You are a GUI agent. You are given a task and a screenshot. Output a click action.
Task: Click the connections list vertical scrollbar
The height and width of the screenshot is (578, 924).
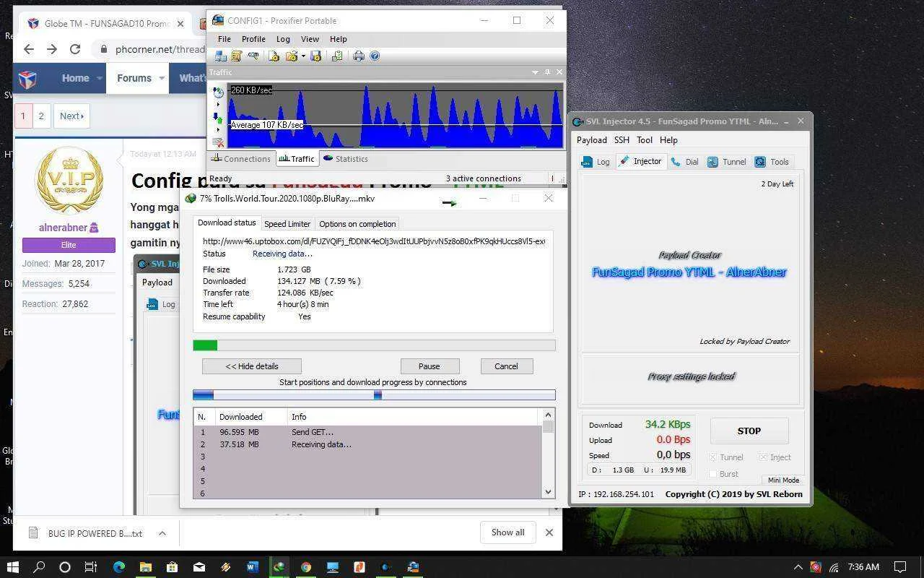pyautogui.click(x=548, y=453)
